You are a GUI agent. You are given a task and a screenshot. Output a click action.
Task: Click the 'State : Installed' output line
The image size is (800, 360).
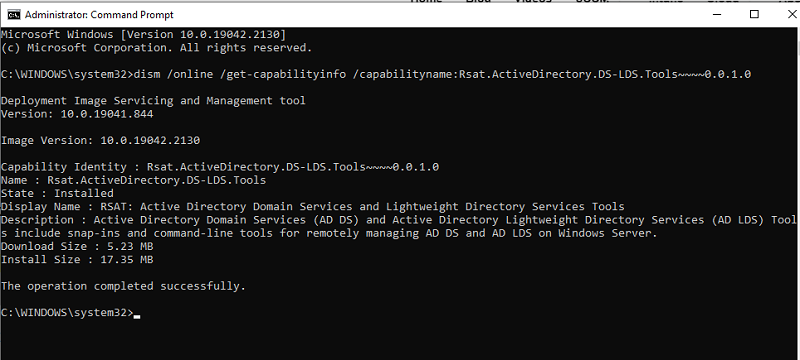[x=57, y=193]
